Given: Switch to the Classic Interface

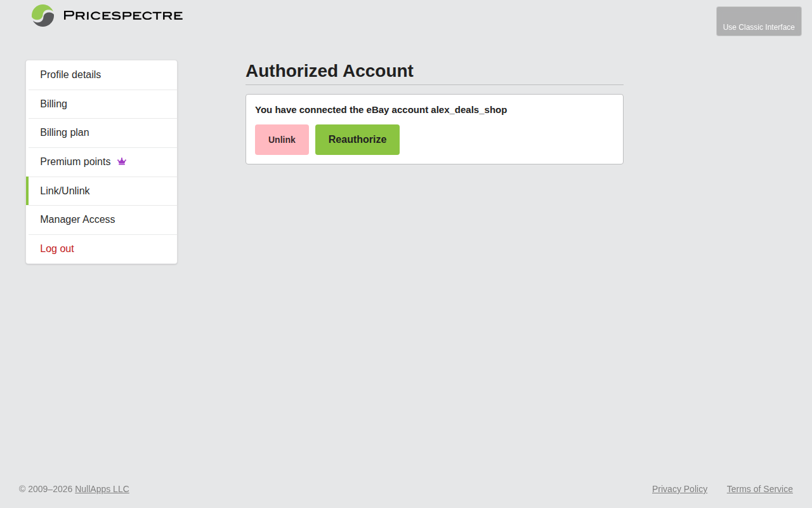Looking at the screenshot, I should [759, 21].
